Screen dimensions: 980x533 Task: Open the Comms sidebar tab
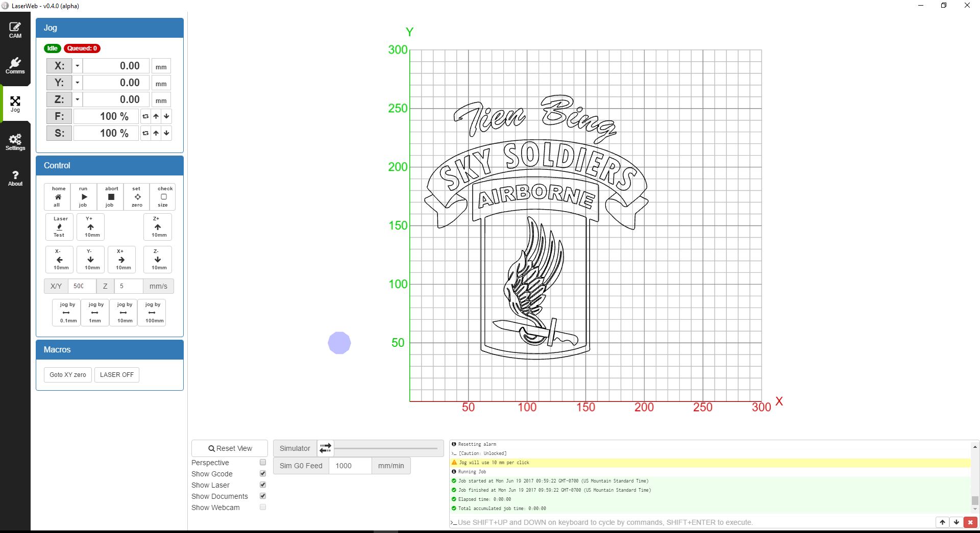coord(15,66)
